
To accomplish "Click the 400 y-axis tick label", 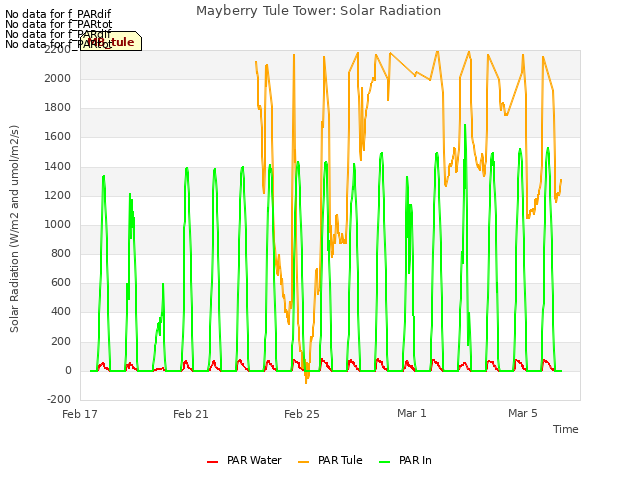I will (61, 311).
